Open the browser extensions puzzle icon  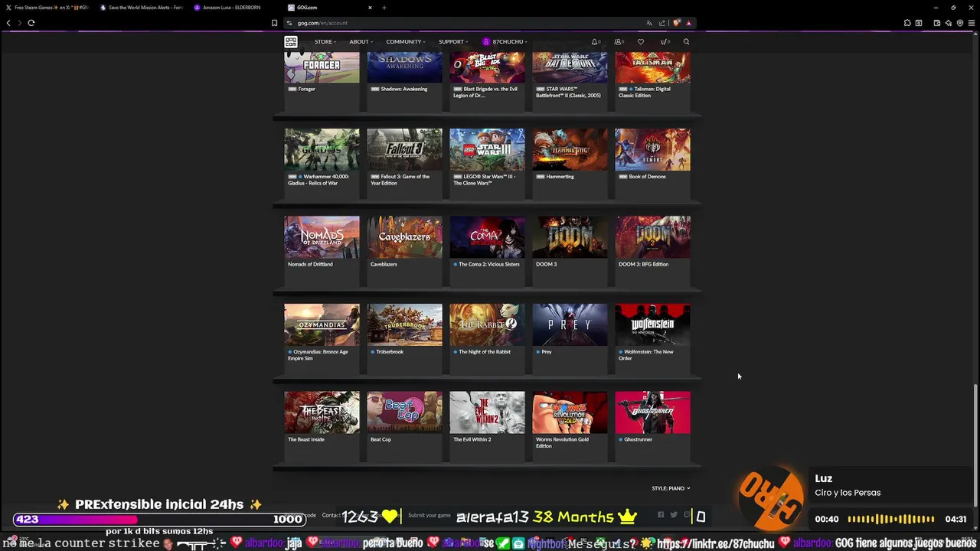pyautogui.click(x=907, y=23)
